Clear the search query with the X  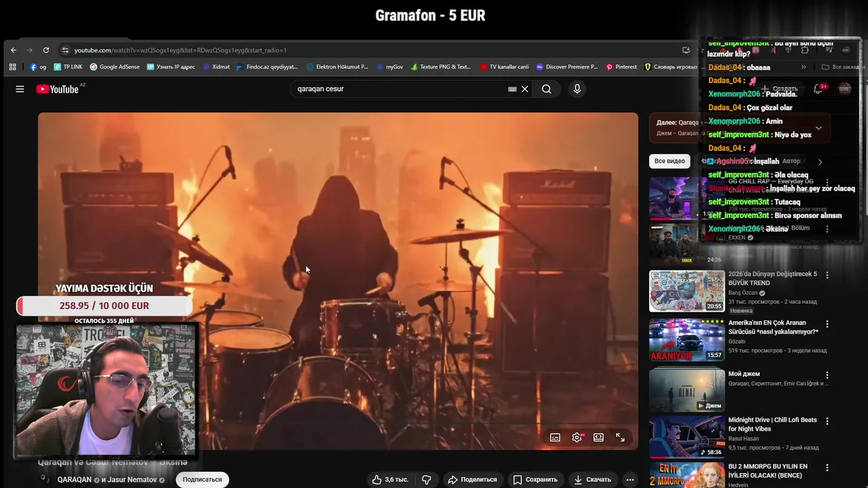(x=525, y=89)
